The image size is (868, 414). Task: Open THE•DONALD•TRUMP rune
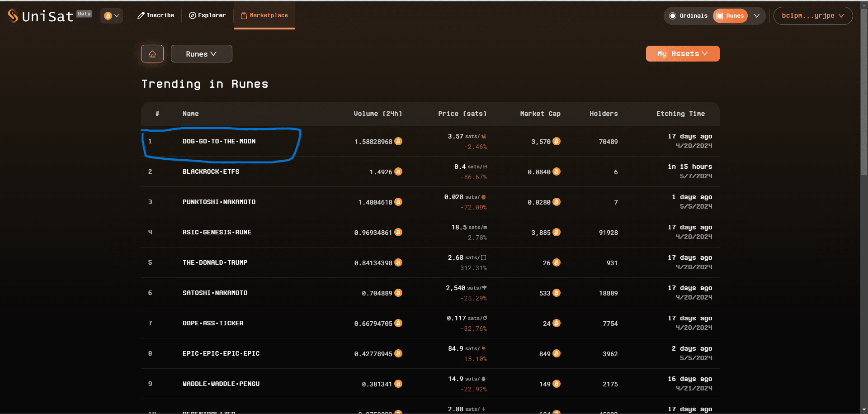(x=215, y=262)
